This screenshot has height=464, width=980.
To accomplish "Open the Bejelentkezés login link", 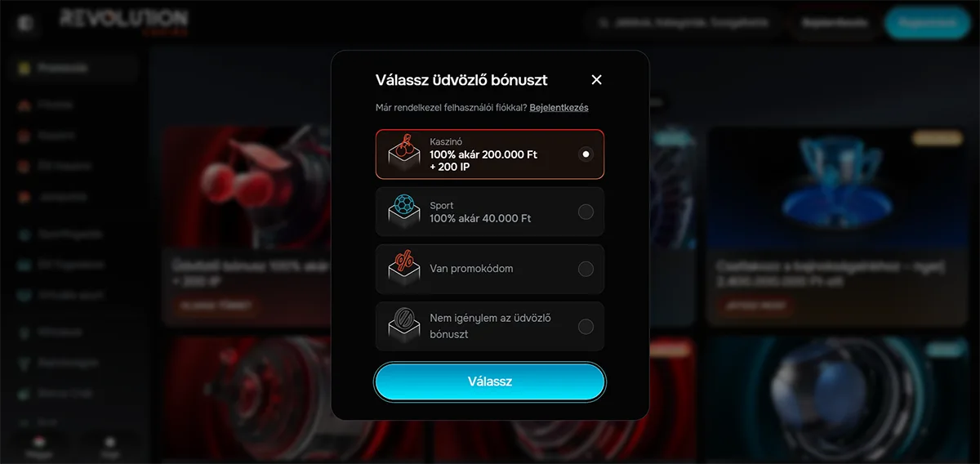I will point(559,108).
